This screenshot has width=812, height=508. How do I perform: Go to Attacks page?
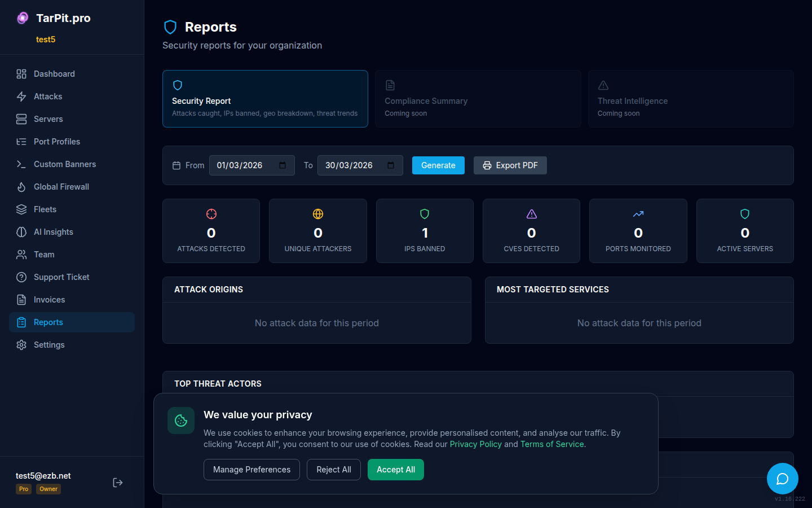72,97
